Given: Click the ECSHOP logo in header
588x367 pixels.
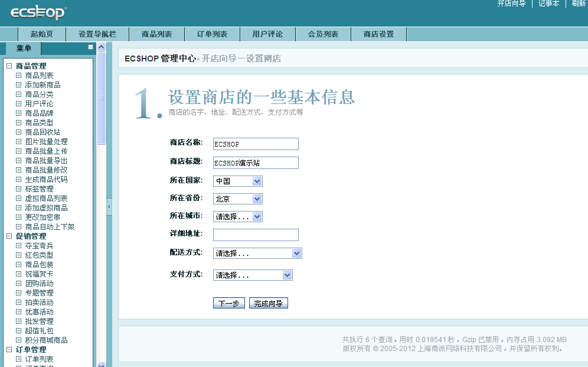Looking at the screenshot, I should click(38, 13).
